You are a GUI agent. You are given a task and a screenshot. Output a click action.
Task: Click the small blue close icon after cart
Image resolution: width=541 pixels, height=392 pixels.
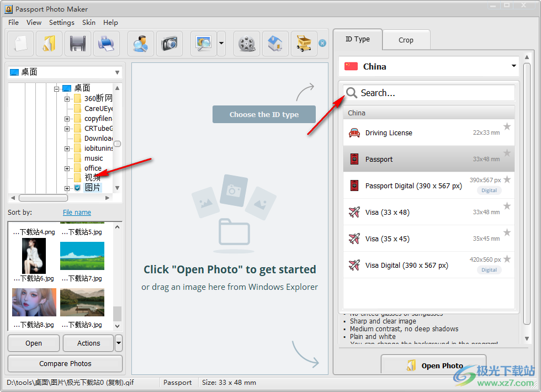click(322, 43)
